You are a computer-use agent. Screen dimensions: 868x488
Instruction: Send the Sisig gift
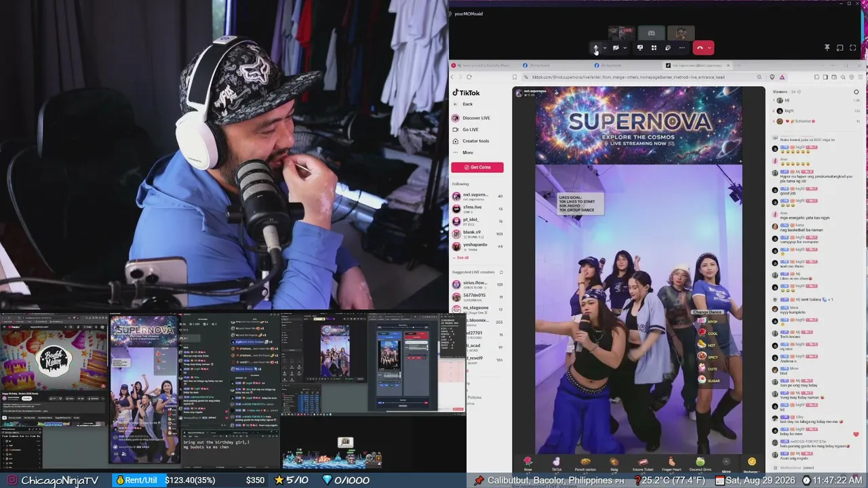click(x=614, y=464)
